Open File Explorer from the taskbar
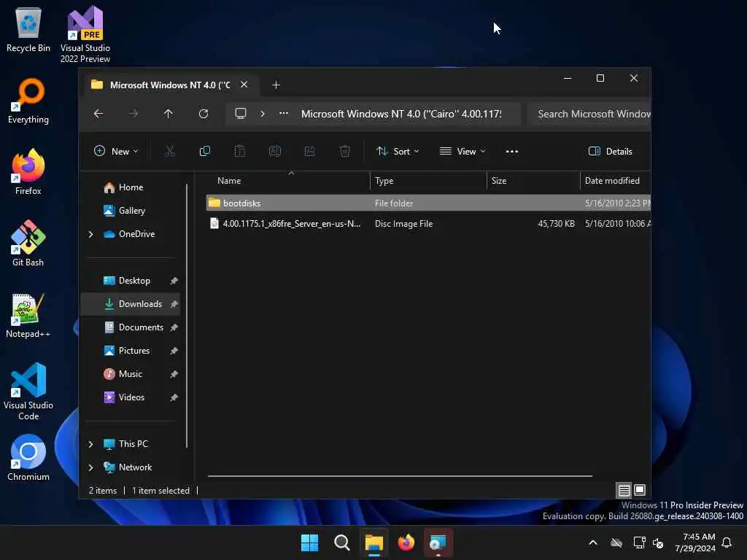This screenshot has width=747, height=560. click(374, 542)
